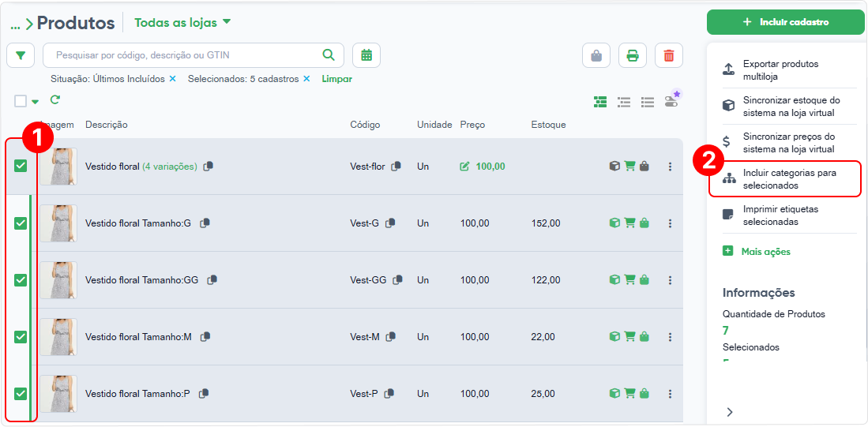The image size is (868, 427).
Task: Open the calendar date filter
Action: click(x=366, y=55)
